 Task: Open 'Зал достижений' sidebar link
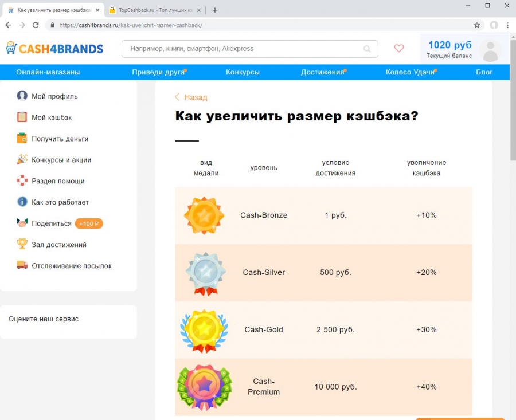click(59, 245)
